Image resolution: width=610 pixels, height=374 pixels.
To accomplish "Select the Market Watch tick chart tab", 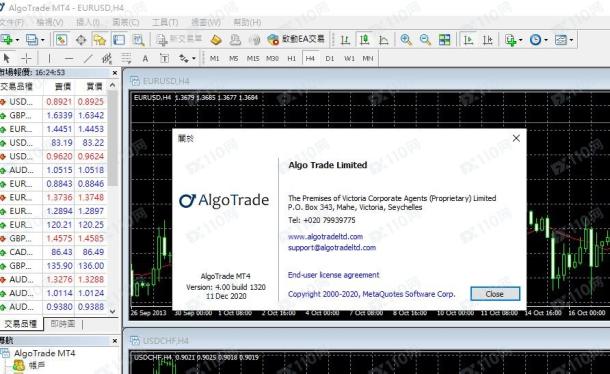I will [x=63, y=323].
